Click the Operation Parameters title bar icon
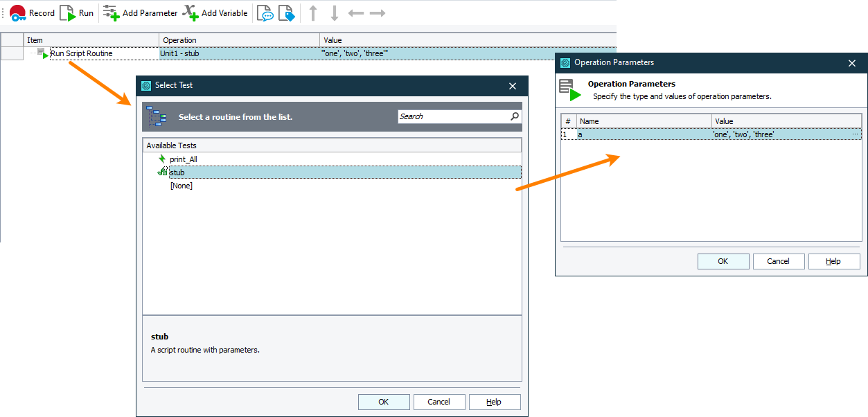The height and width of the screenshot is (417, 868). click(565, 63)
